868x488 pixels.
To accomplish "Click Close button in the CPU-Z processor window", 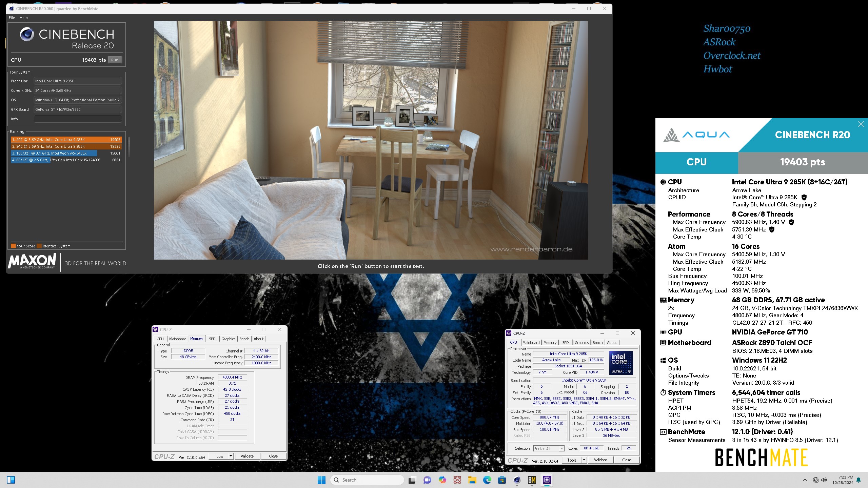I will pos(627,460).
